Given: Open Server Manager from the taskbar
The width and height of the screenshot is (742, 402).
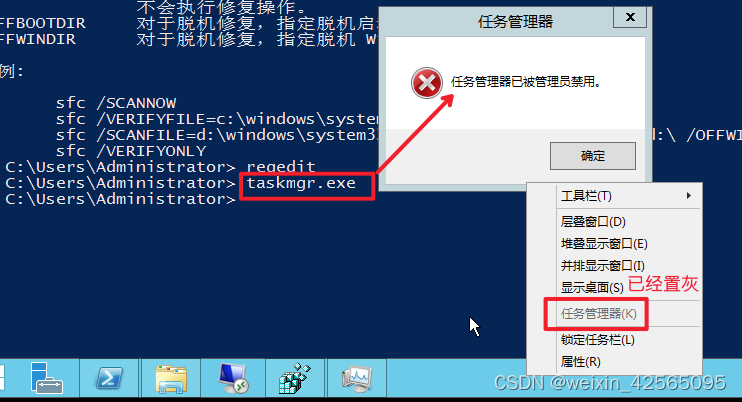Looking at the screenshot, I should (46, 377).
